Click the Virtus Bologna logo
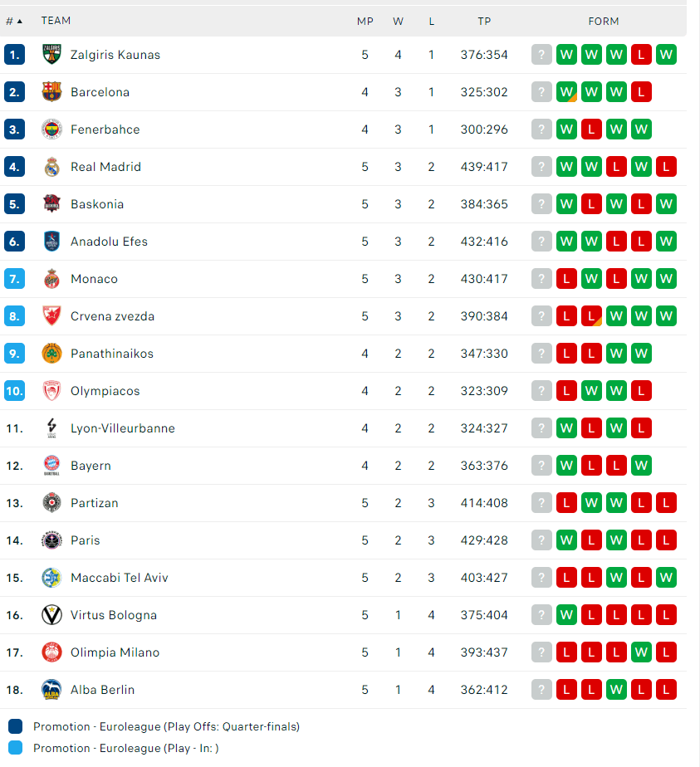The image size is (700, 767). click(x=51, y=615)
